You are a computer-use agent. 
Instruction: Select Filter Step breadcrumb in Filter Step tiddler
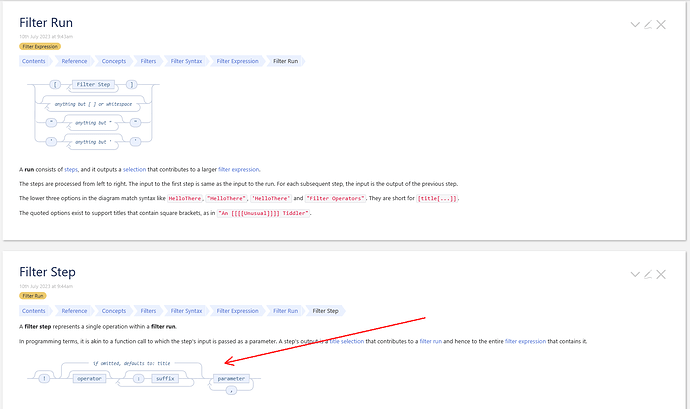326,311
